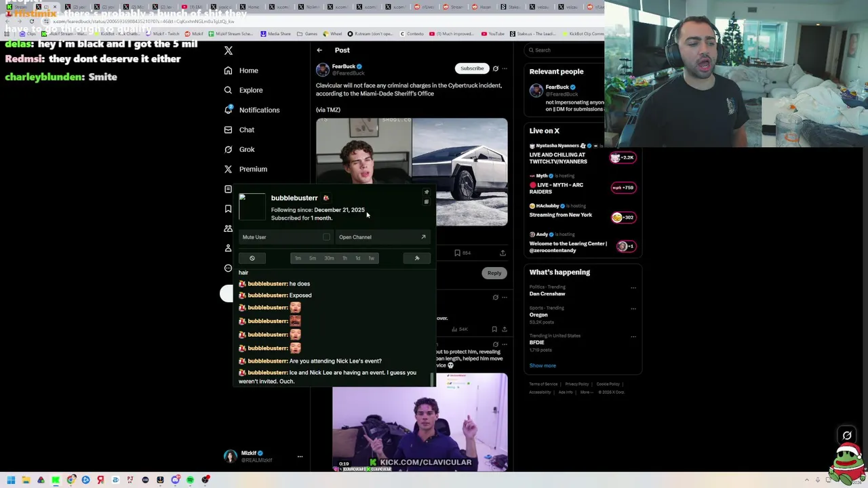Open the Privacy Policy footer link
Viewport: 868px width, 488px height.
click(577, 384)
